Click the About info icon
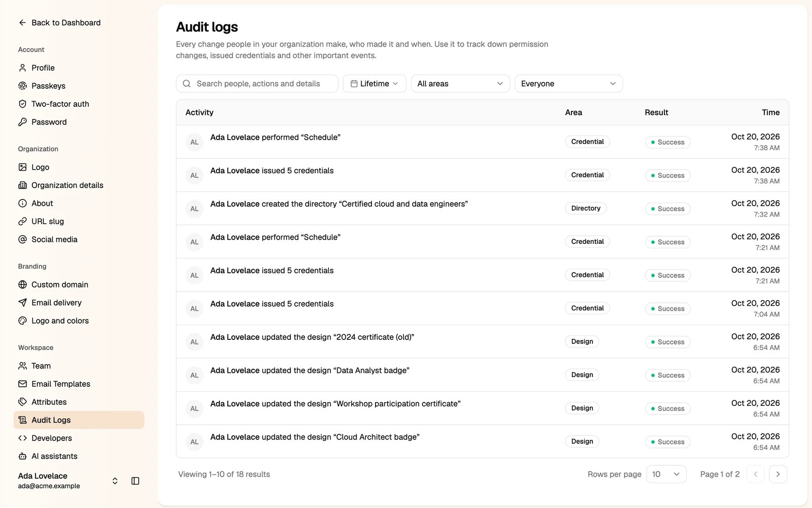Screen dimensions: 812x508 point(22,203)
